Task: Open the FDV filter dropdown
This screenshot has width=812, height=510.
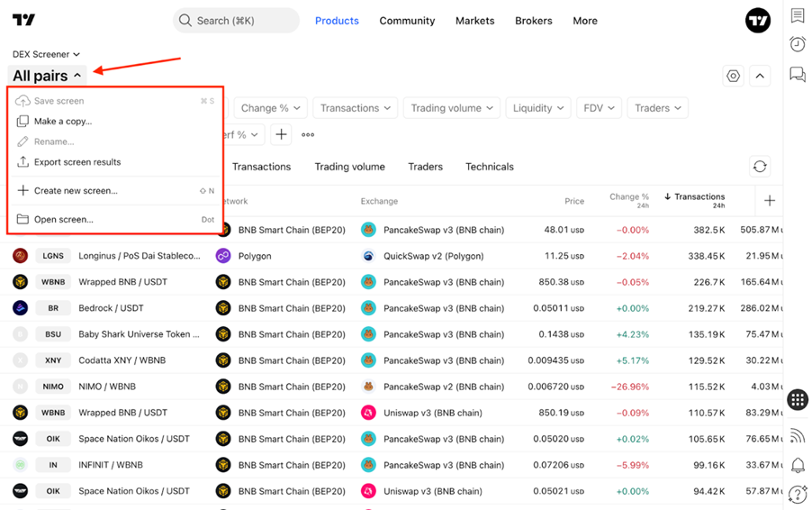Action: 599,108
